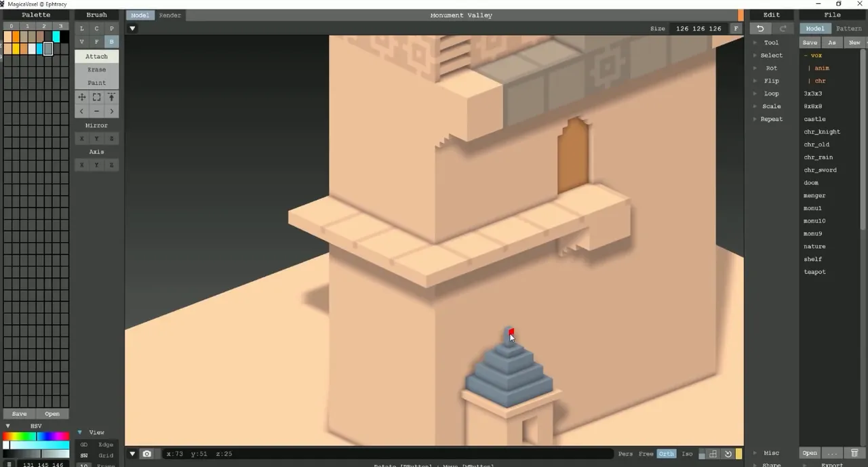Expand the Select section in Edit panel

click(772, 55)
